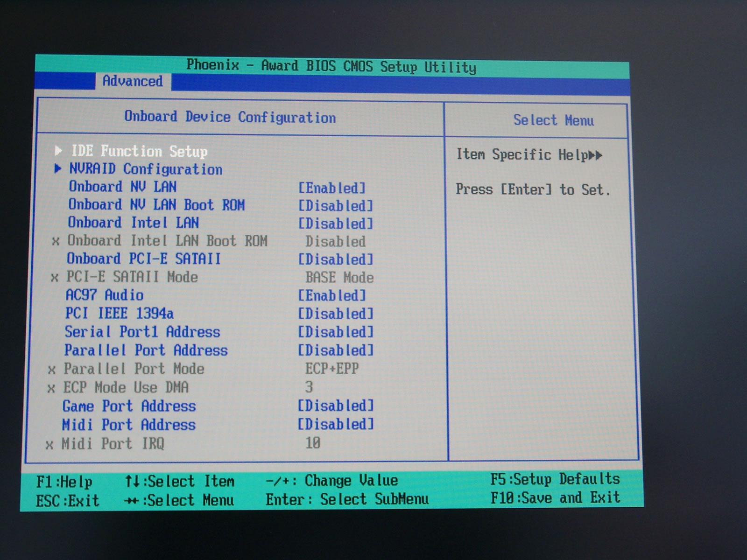Click grayed ECP Mode Use DMA label
The height and width of the screenshot is (560, 747).
click(x=126, y=387)
